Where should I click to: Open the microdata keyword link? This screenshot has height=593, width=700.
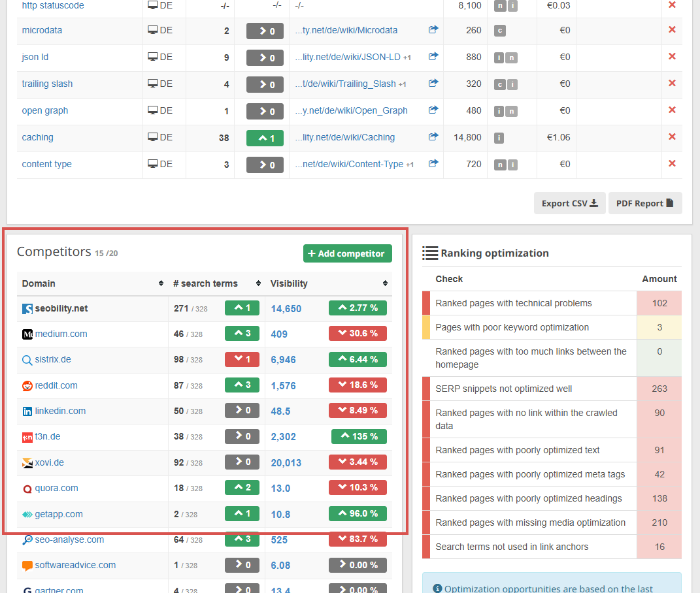(x=42, y=30)
